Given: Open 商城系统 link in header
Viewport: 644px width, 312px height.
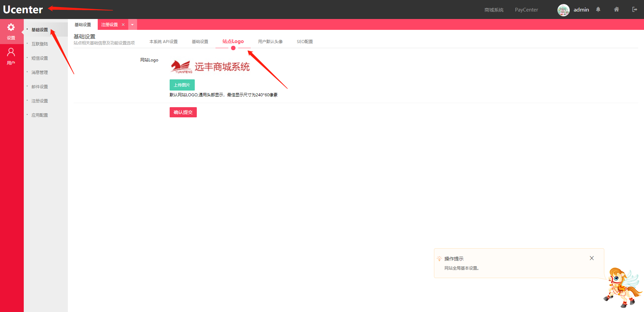Looking at the screenshot, I should tap(494, 10).
